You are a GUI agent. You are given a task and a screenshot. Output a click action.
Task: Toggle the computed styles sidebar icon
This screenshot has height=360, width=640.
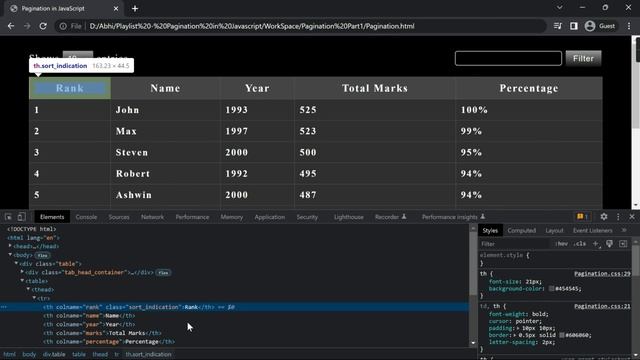coord(623,244)
